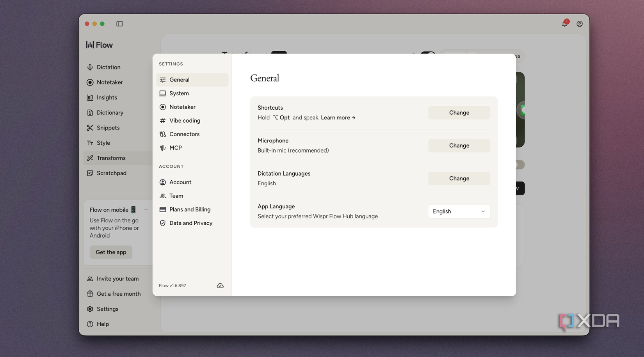644x357 pixels.
Task: Open the user profile icon
Action: [580, 24]
